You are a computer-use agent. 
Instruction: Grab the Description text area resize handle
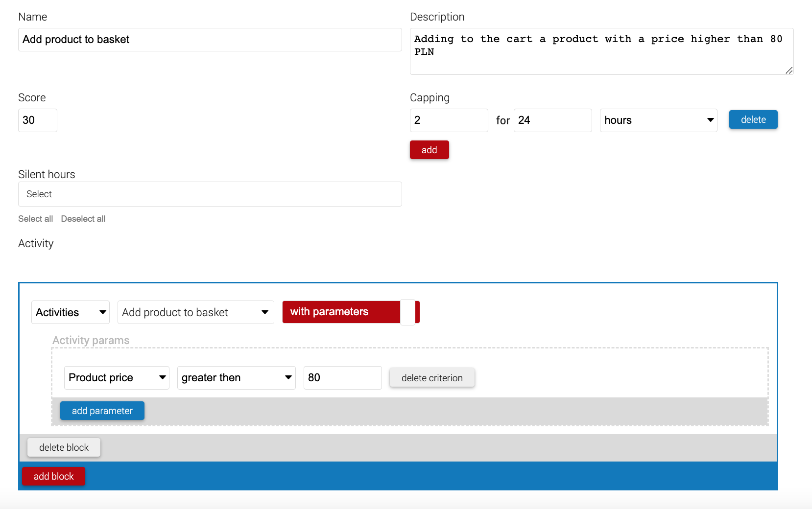(x=789, y=70)
